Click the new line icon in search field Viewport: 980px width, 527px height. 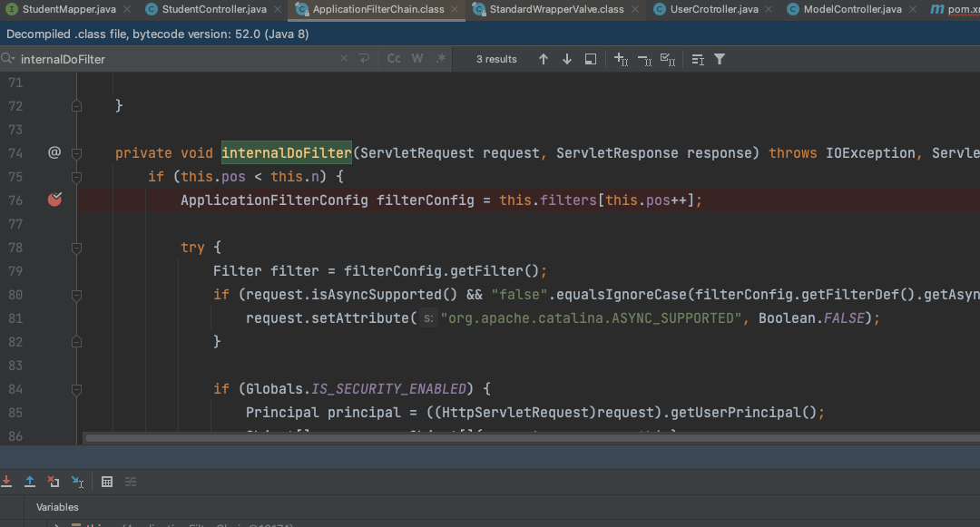point(365,59)
